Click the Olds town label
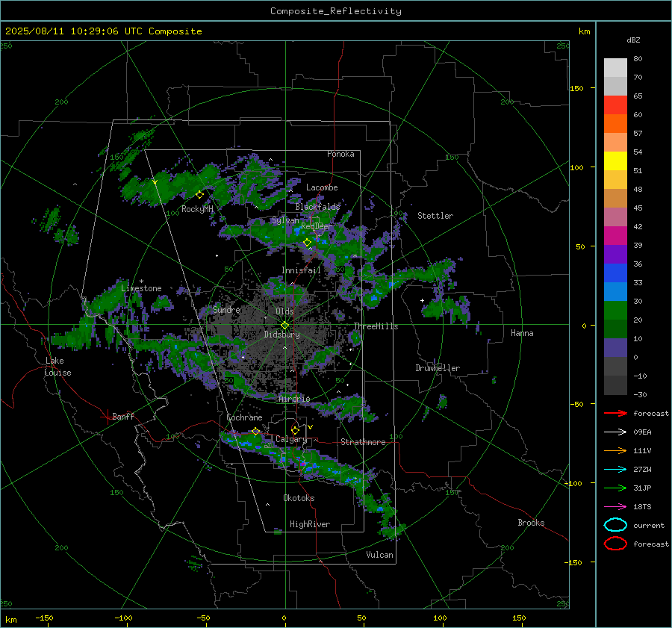672x628 pixels. click(284, 311)
